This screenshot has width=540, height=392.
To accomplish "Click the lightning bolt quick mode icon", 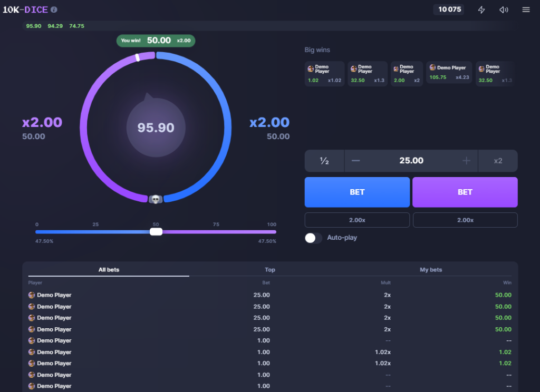I will click(x=481, y=9).
